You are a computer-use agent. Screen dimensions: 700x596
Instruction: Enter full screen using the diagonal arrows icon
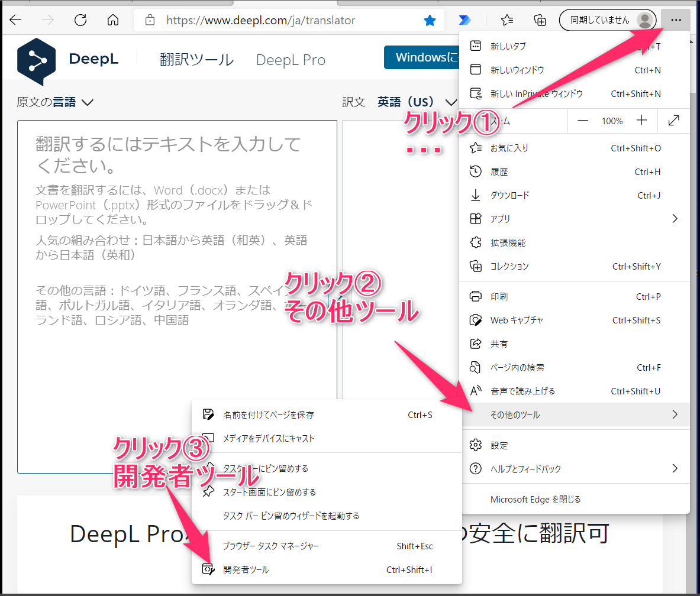pos(673,121)
